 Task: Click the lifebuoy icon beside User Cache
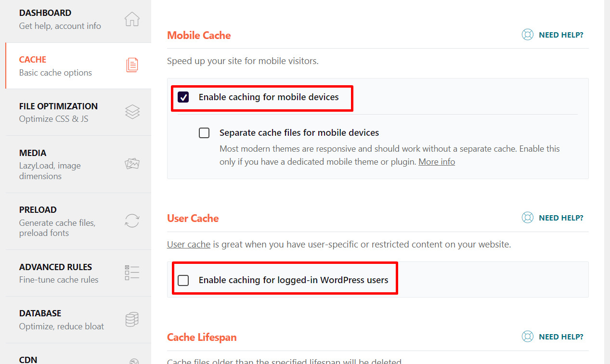(x=528, y=218)
